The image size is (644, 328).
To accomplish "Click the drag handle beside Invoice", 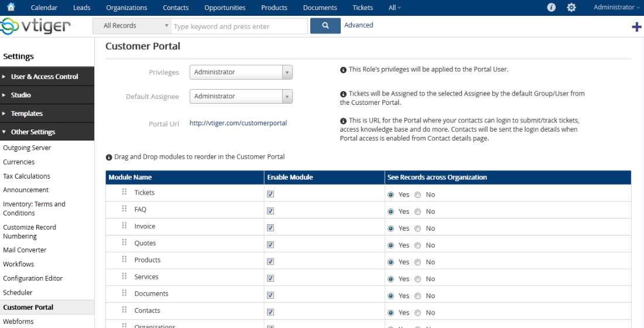I will (124, 226).
